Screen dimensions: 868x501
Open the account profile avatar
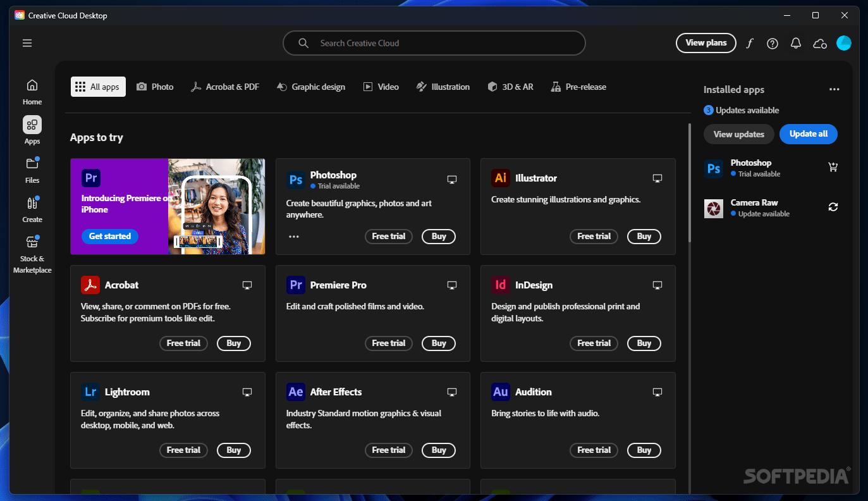tap(844, 43)
